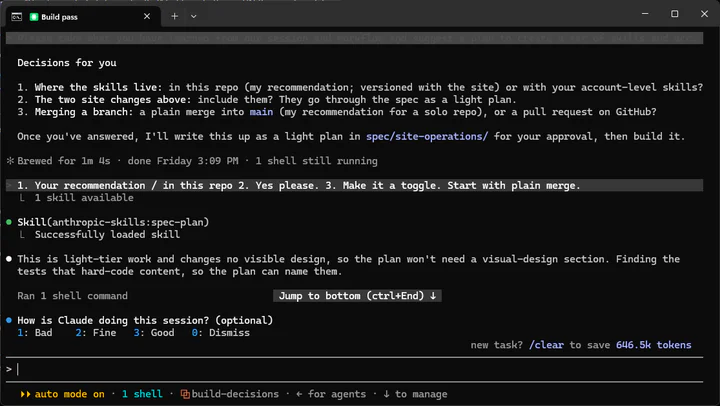
Task: Rate the session as 3: Good
Action: coord(154,333)
